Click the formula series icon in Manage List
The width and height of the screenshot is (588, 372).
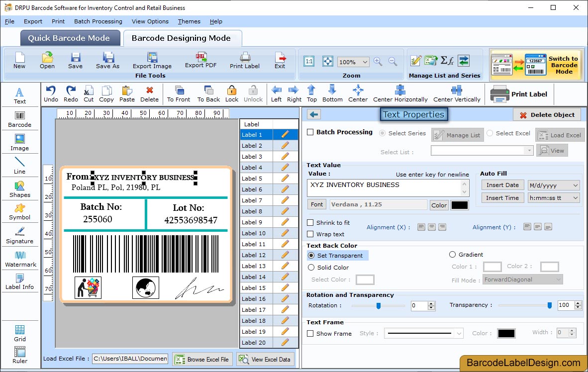[x=447, y=60]
